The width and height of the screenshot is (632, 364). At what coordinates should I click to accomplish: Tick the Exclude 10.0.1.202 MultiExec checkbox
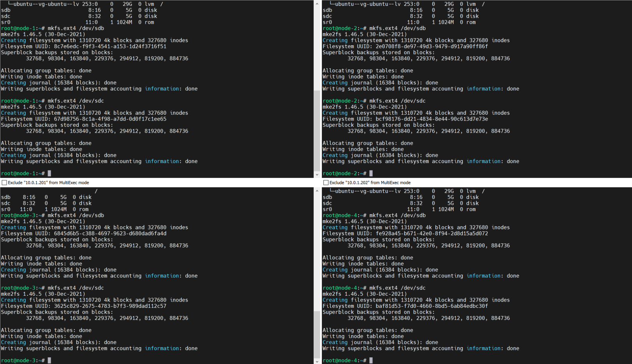tap(326, 183)
